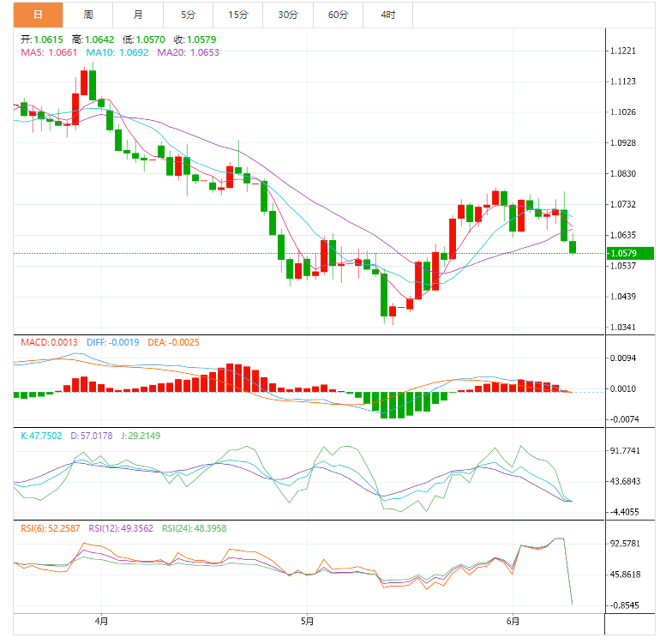Screen dimensions: 666x644
Task: Click the 1.0341 price axis label
Action: pos(623,327)
